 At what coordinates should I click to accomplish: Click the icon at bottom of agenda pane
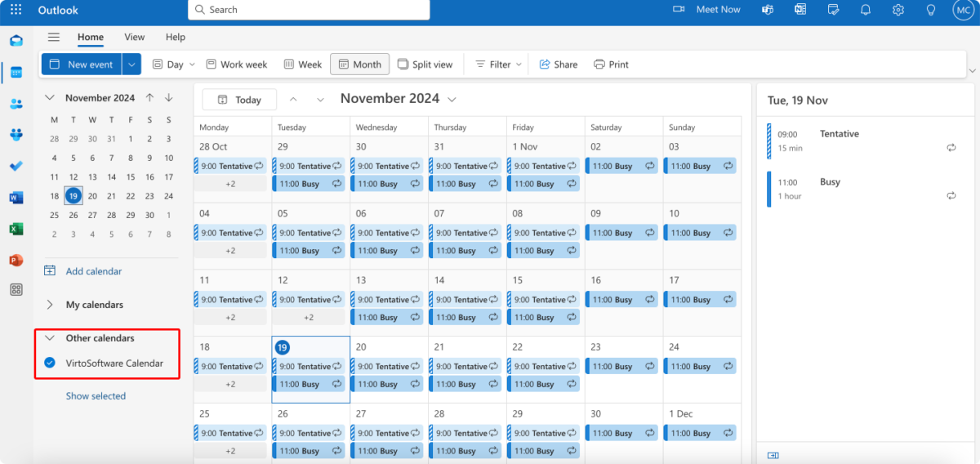[x=773, y=456]
